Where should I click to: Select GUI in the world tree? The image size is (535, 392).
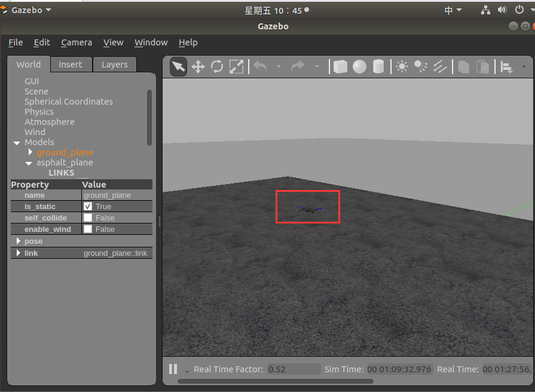(x=32, y=81)
